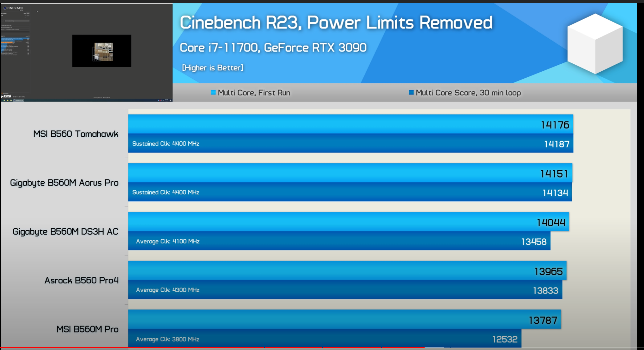The image size is (644, 350).
Task: Click the 'MSI B560 Tomahawk' label
Action: [x=76, y=134]
